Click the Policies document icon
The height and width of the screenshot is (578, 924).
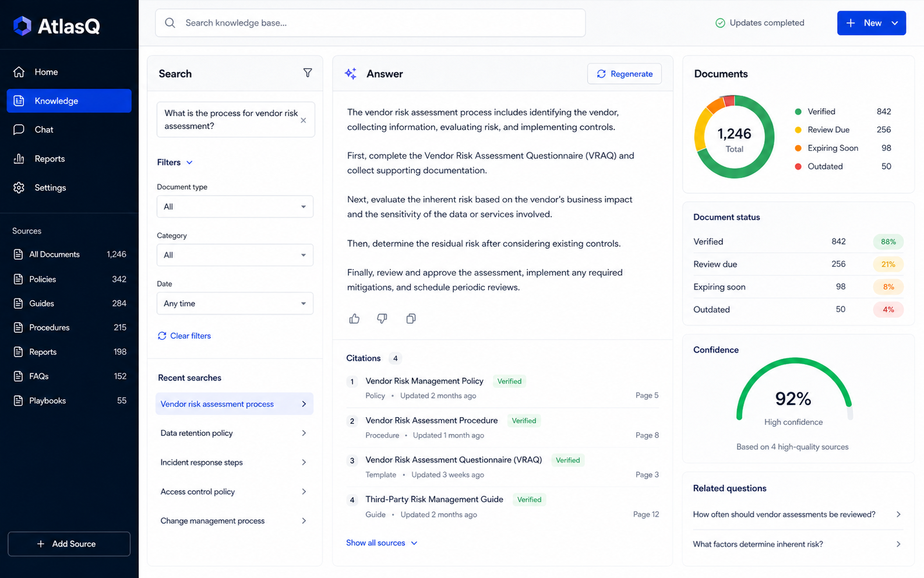tap(19, 279)
